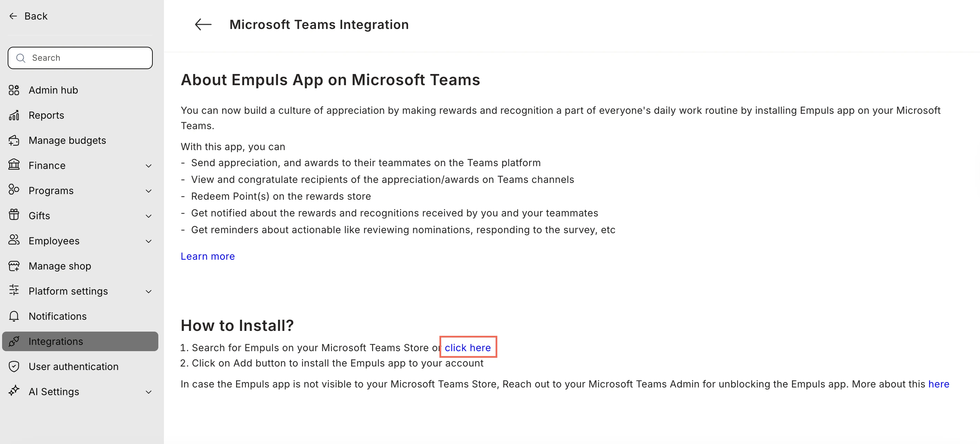This screenshot has height=444, width=980.
Task: Click the Manage shop storefront icon
Action: pyautogui.click(x=14, y=266)
